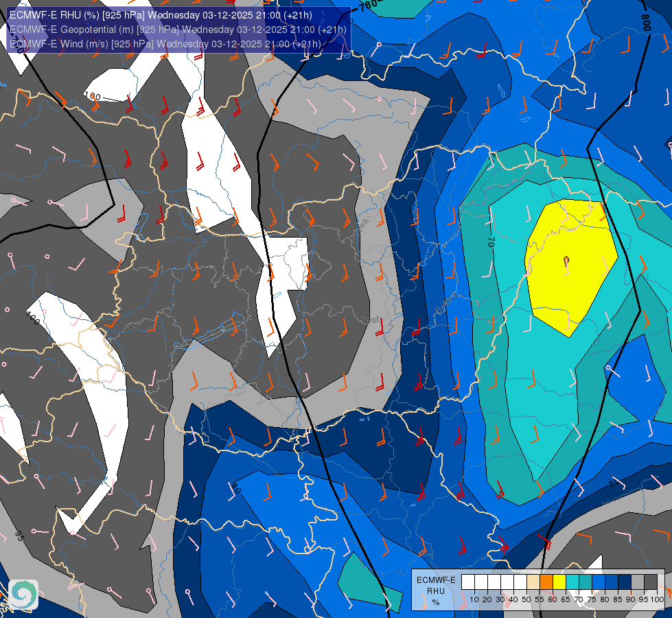Click the legend value '100'
This screenshot has width=672, height=618.
(x=657, y=599)
